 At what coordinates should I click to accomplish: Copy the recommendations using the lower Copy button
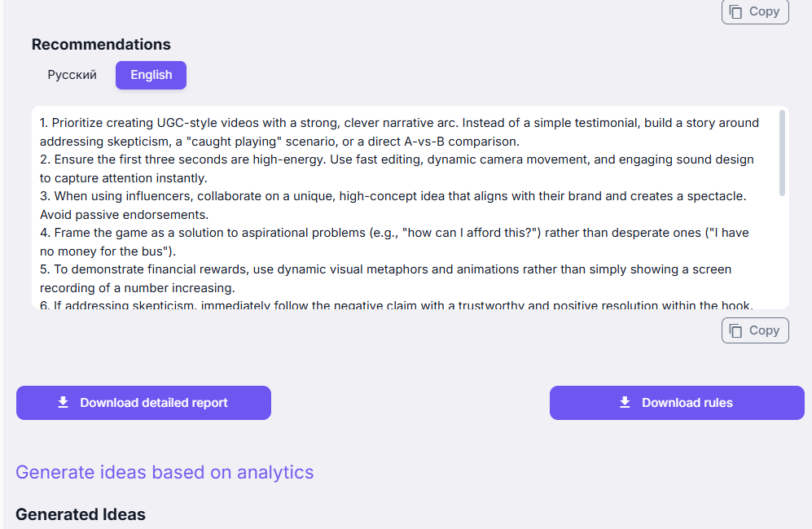pos(755,330)
